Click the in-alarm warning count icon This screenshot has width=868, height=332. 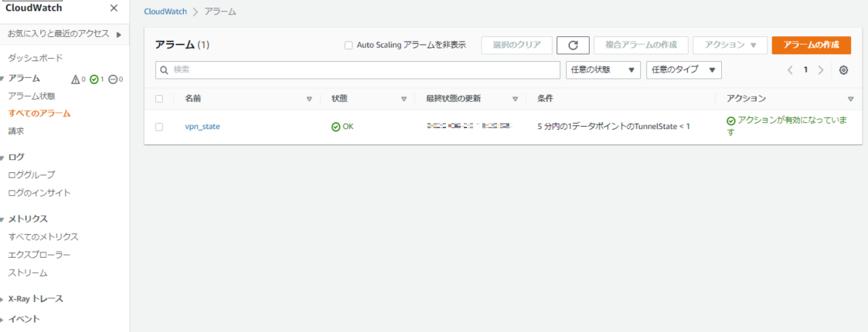click(75, 80)
